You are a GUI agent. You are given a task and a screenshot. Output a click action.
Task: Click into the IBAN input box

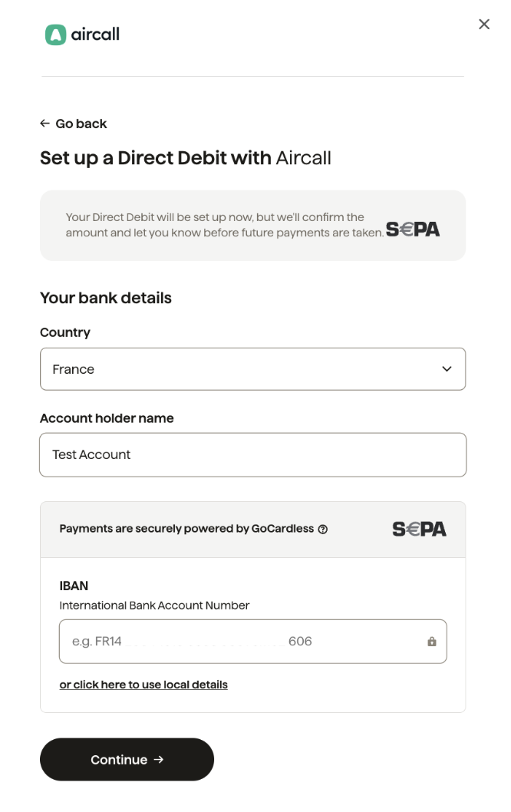[x=252, y=642]
